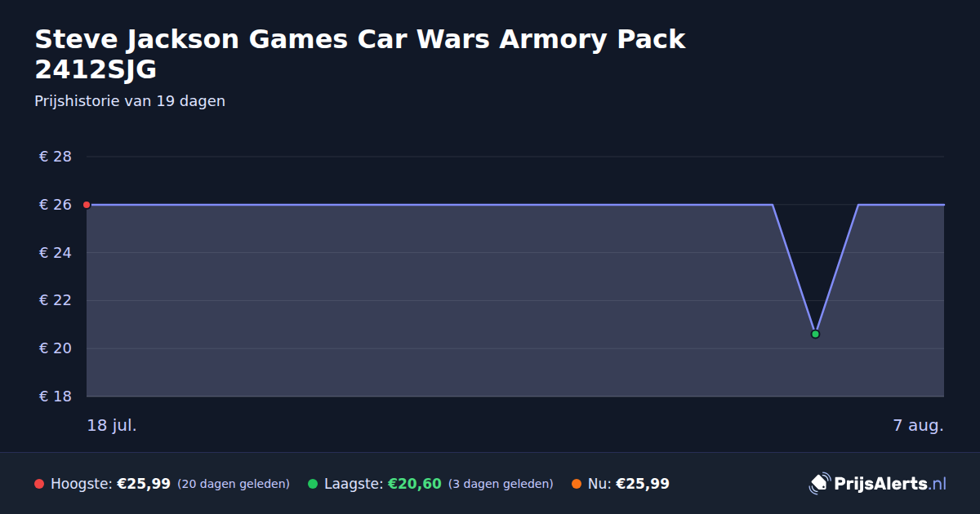Select the red highest-price point on chart
980x514 pixels.
[x=87, y=205]
